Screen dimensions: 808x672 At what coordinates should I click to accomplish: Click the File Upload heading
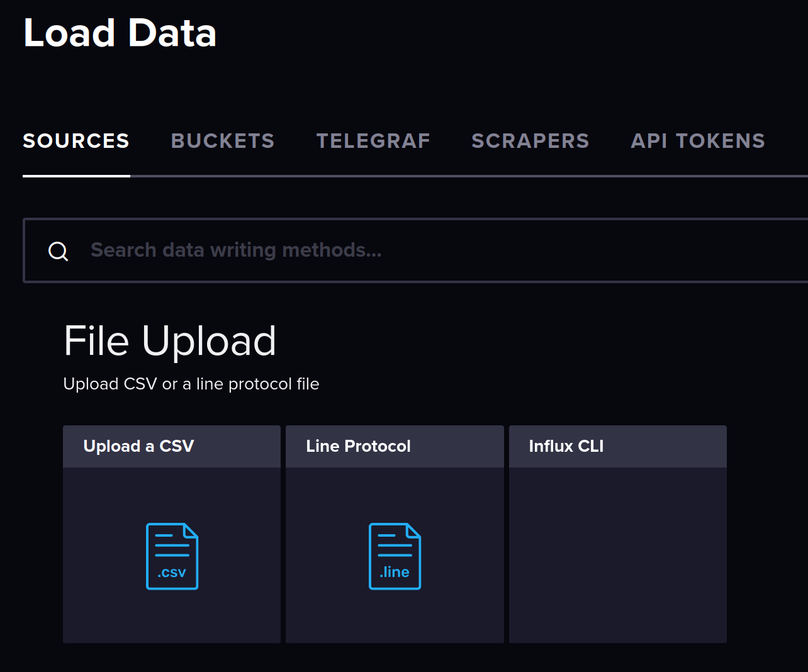point(170,341)
